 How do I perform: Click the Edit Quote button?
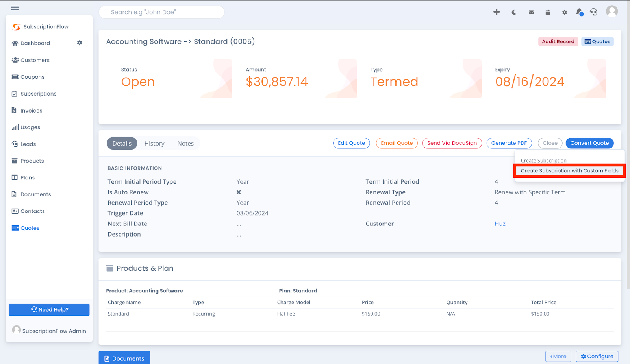[352, 143]
